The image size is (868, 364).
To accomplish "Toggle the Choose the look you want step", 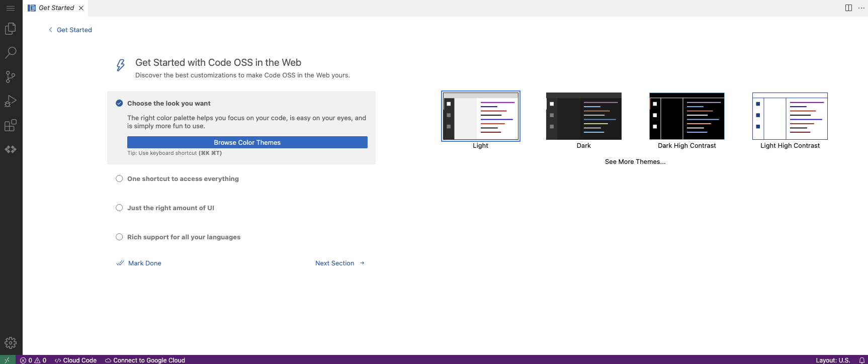I will [x=119, y=103].
